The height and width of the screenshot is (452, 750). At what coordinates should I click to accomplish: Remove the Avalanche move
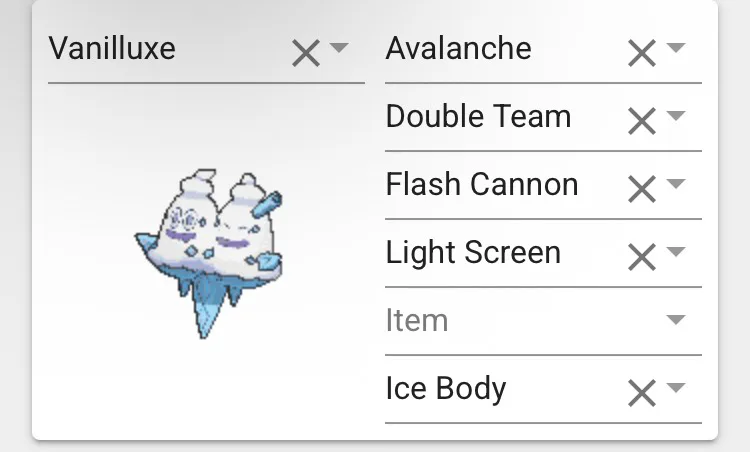coord(641,53)
